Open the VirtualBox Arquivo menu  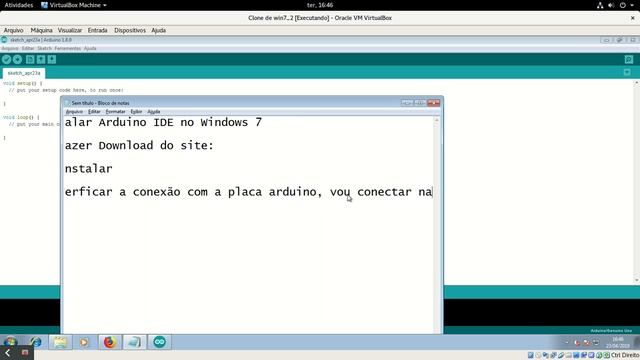[x=13, y=30]
